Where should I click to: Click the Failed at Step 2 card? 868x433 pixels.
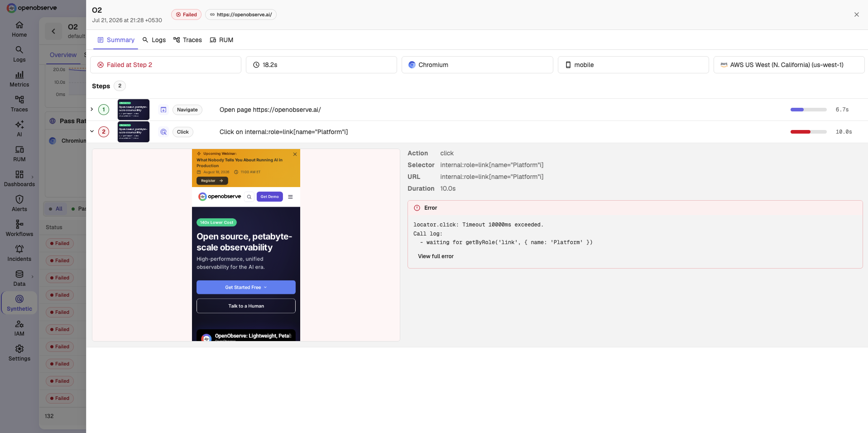click(166, 65)
